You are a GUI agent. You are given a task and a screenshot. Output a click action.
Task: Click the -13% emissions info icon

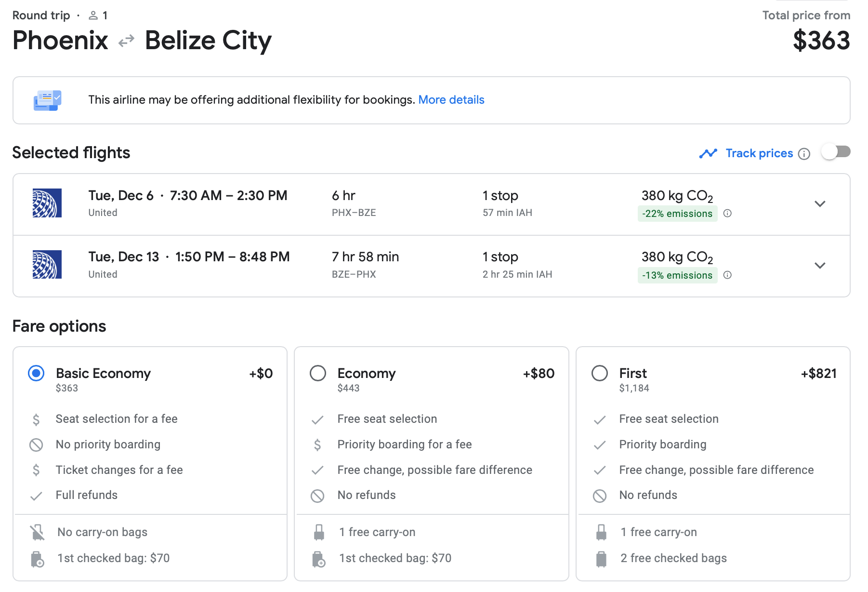727,275
